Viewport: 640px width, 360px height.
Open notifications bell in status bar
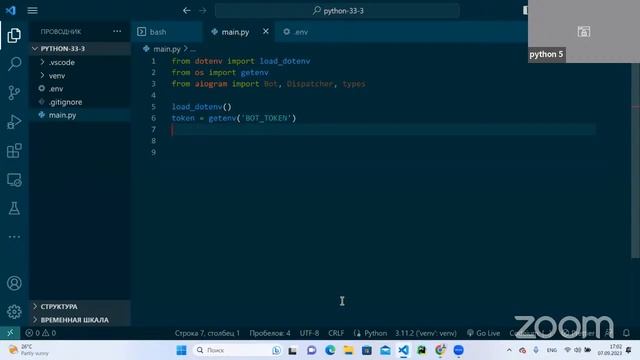626,333
